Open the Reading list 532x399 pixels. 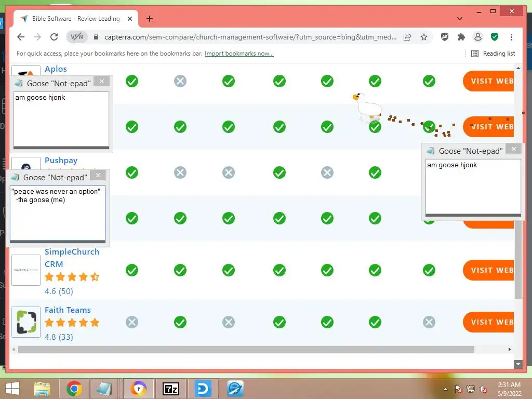coord(493,54)
